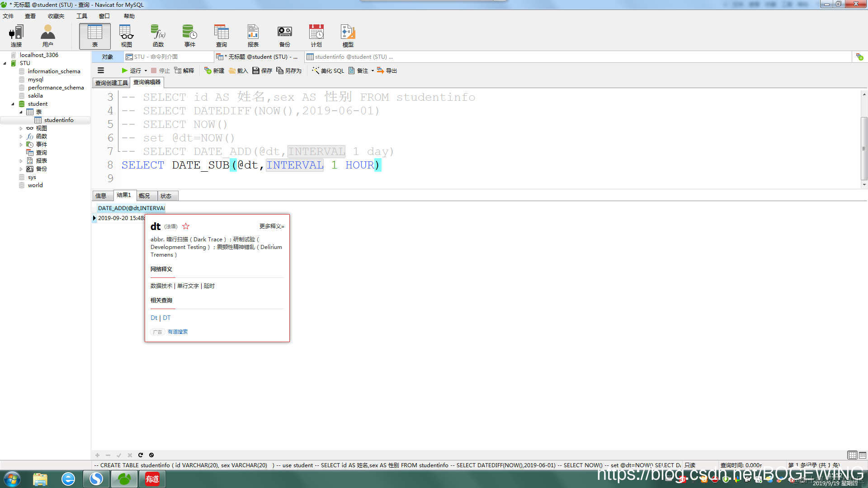
Task: Star the dt word as favorite
Action: 186,226
